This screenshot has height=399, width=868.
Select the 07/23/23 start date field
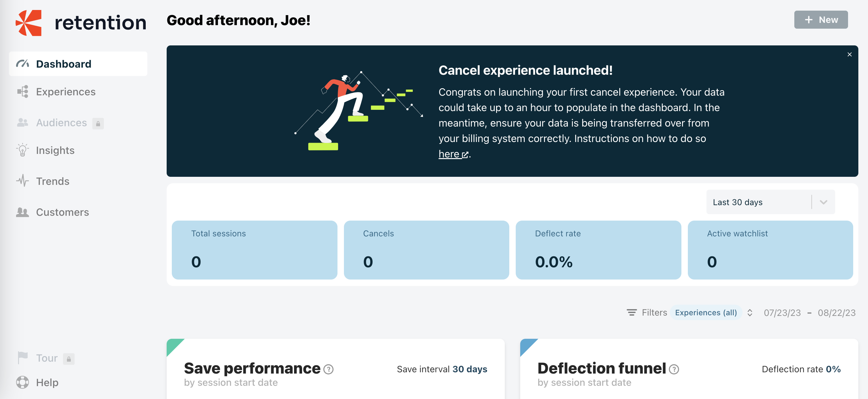tap(782, 313)
